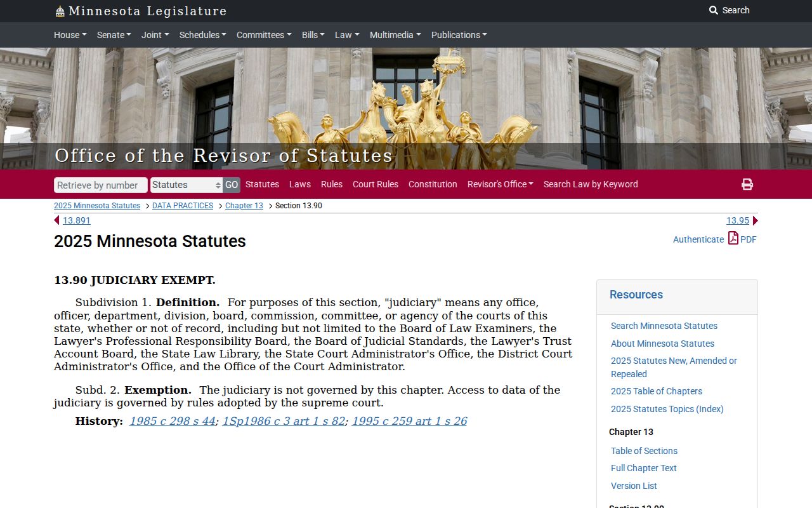Screen dimensions: 812x508
Task: Click the printer icon in the red bar
Action: (x=747, y=184)
